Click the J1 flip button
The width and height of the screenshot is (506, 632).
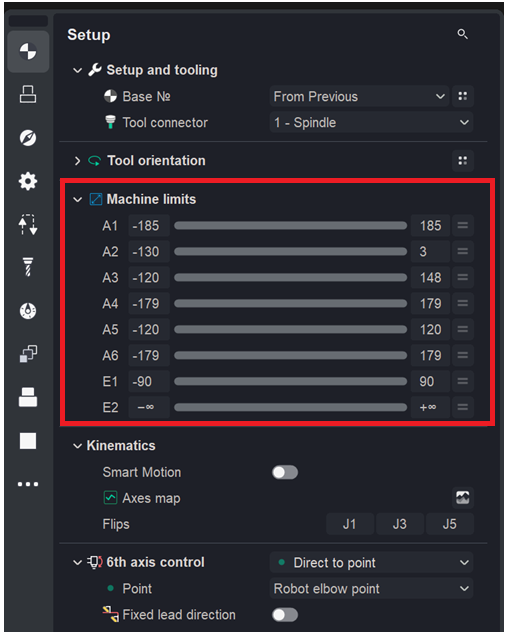click(350, 524)
